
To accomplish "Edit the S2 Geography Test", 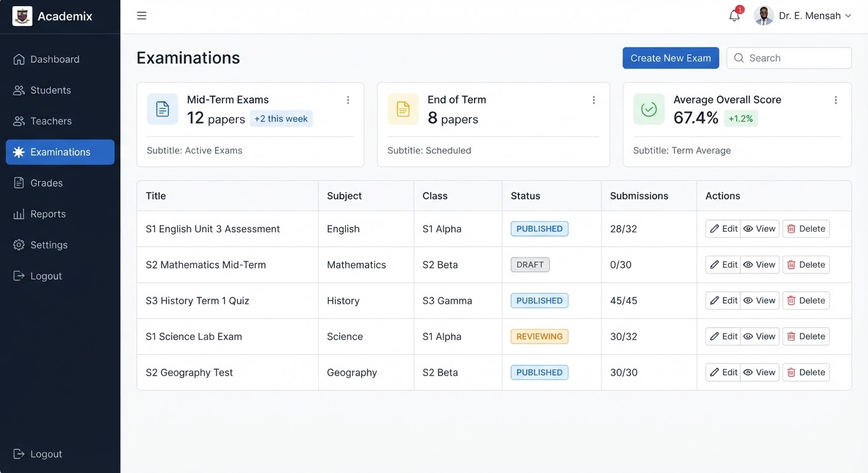I will tap(723, 372).
